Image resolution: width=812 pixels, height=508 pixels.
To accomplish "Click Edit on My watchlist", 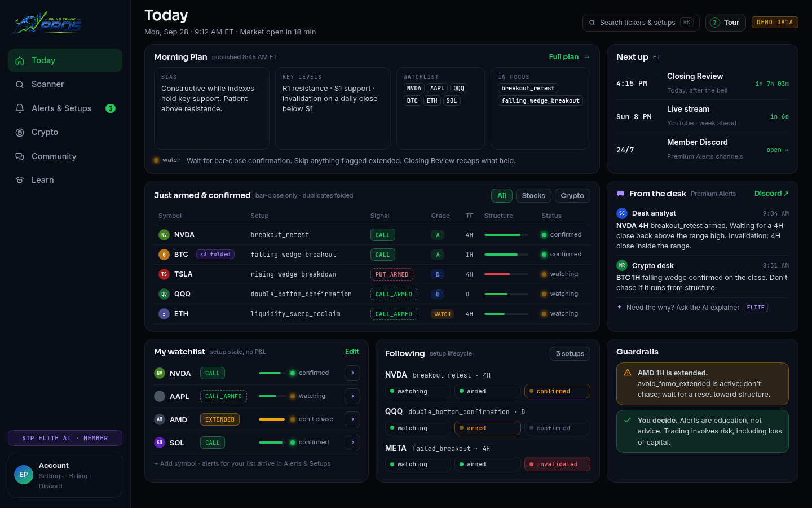I will point(352,352).
